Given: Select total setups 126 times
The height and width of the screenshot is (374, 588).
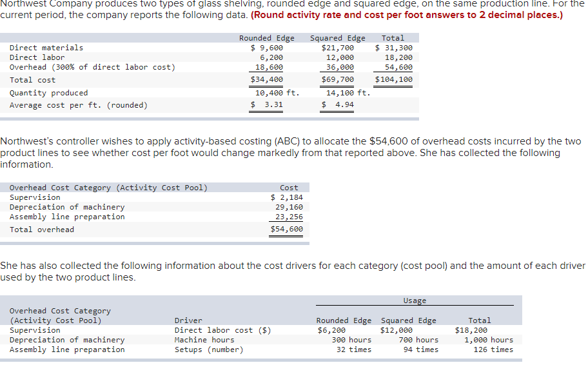Looking at the screenshot, I should click(493, 349).
